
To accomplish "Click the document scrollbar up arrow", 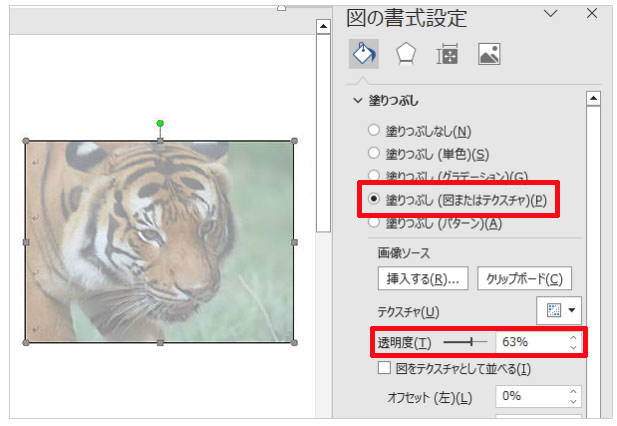I will (x=323, y=27).
